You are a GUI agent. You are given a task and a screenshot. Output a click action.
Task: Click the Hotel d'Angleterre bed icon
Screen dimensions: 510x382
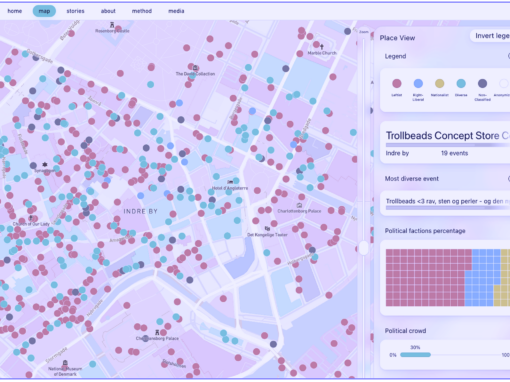(x=230, y=182)
